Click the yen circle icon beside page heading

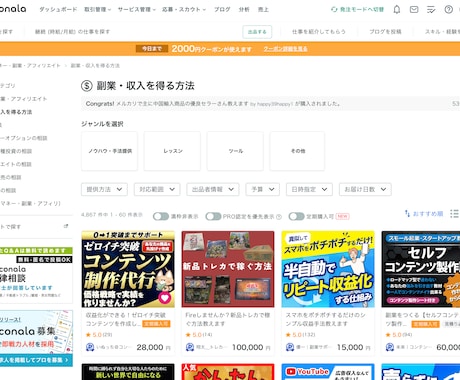(x=87, y=86)
